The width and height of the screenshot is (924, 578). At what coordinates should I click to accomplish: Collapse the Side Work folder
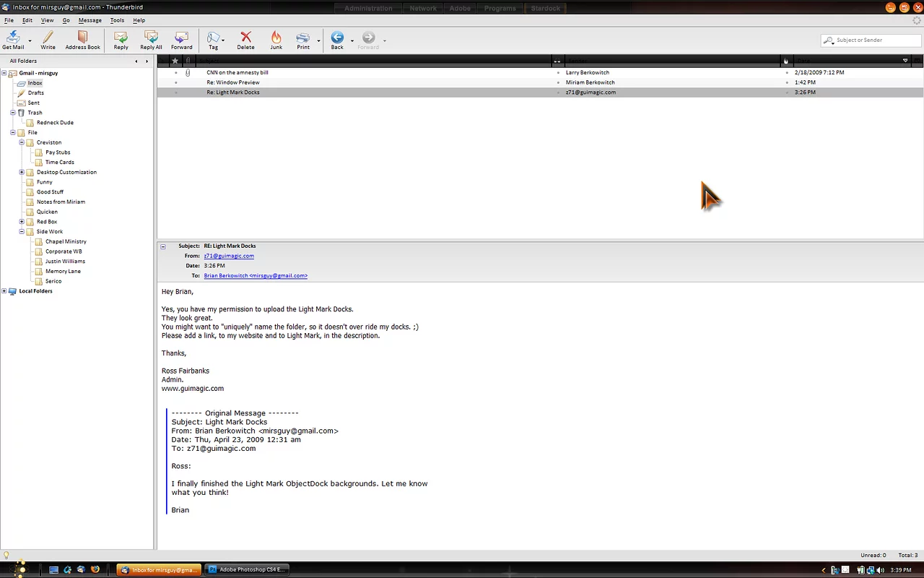pos(22,232)
